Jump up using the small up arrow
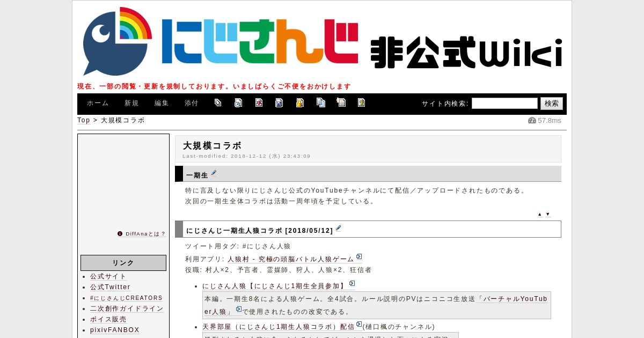644x338 pixels. click(540, 214)
